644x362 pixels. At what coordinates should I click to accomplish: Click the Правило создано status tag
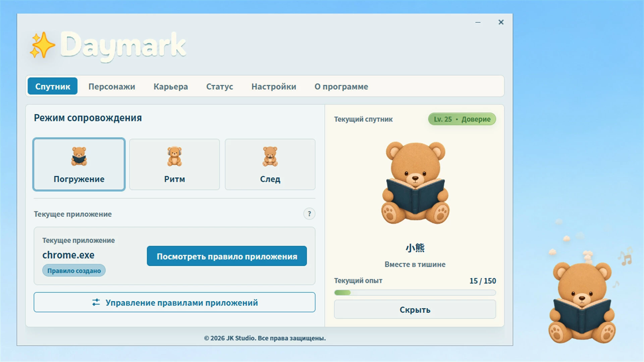click(x=74, y=270)
